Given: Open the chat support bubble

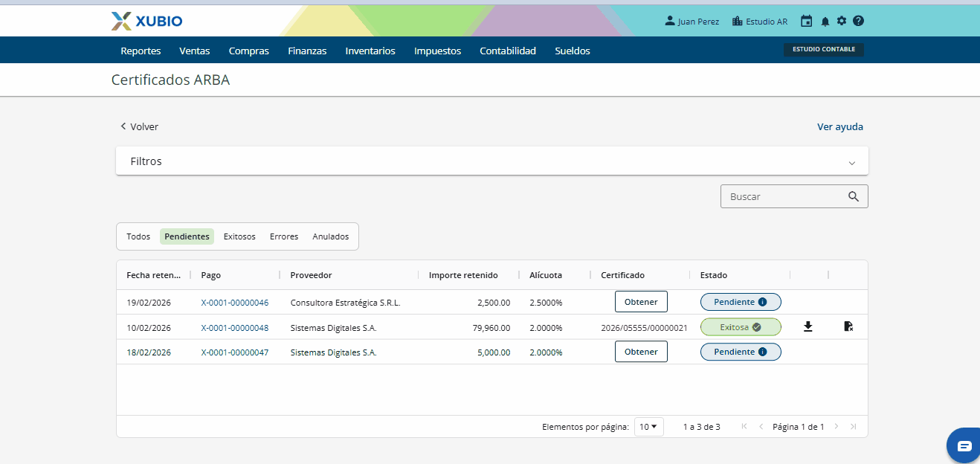Looking at the screenshot, I should click(x=964, y=445).
